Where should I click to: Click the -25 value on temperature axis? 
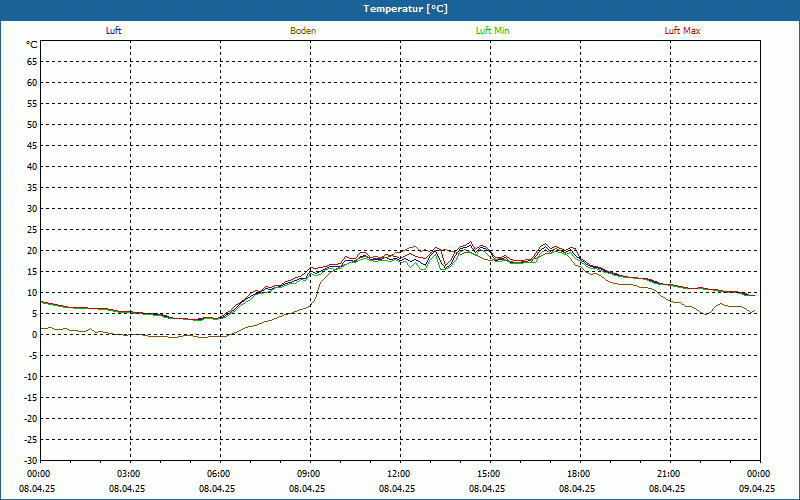pos(31,439)
